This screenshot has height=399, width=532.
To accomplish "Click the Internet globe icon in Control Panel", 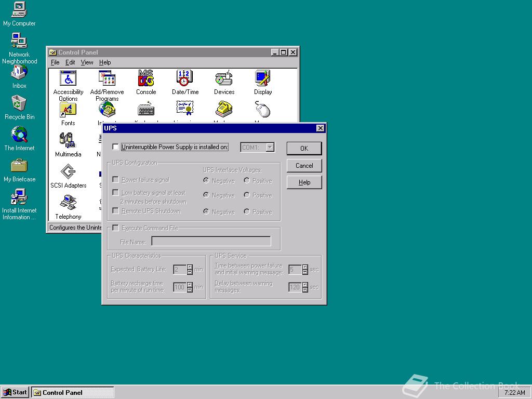I will (x=107, y=110).
